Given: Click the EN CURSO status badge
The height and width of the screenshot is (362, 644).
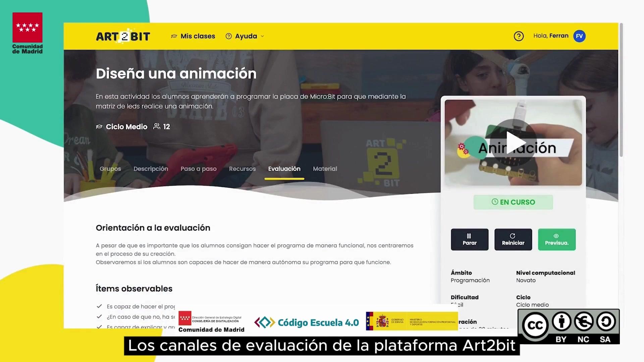Looking at the screenshot, I should click(513, 202).
